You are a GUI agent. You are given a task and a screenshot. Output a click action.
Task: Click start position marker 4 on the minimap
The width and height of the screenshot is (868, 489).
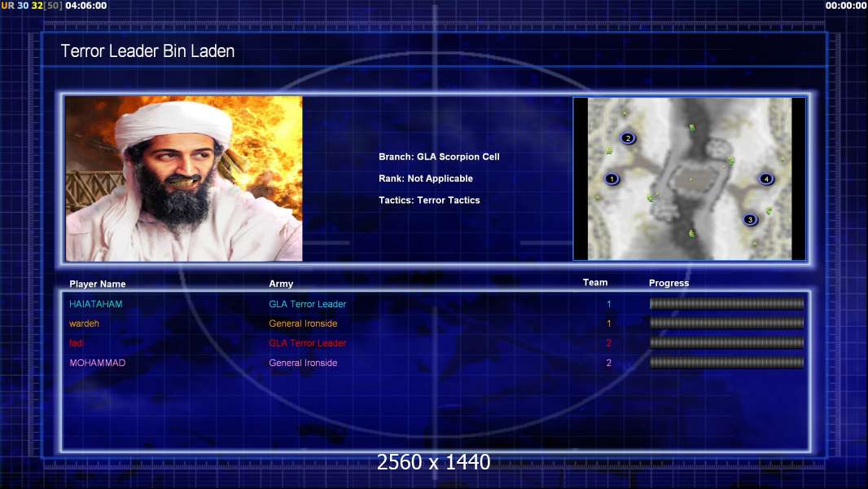(x=766, y=178)
